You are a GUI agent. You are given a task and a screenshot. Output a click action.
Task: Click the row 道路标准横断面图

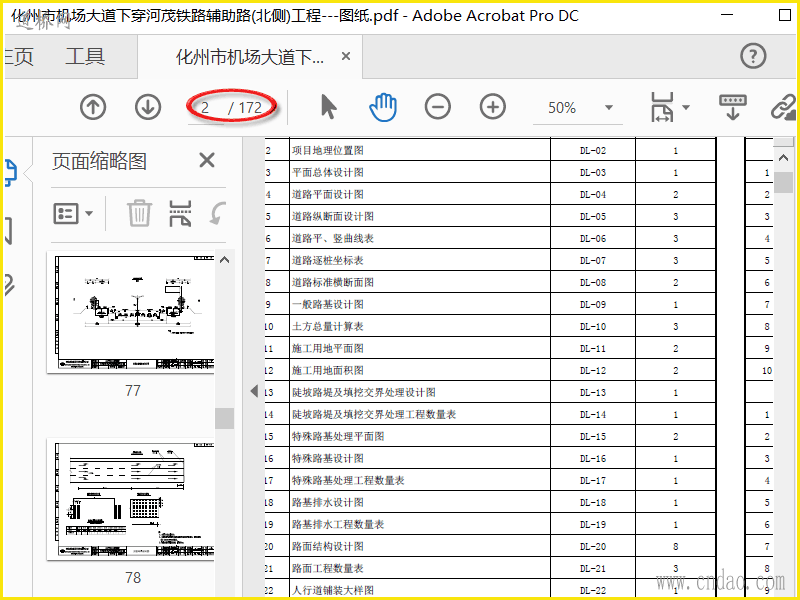coord(490,282)
